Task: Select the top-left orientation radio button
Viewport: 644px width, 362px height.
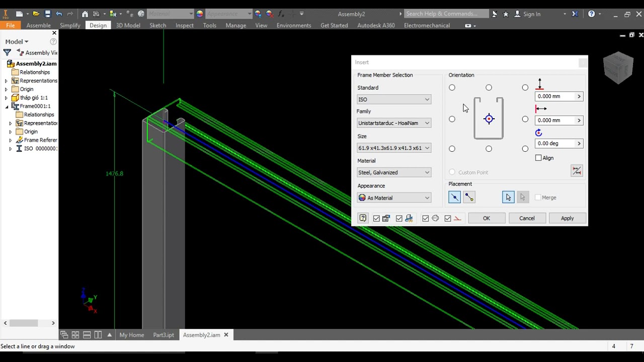Action: (452, 87)
